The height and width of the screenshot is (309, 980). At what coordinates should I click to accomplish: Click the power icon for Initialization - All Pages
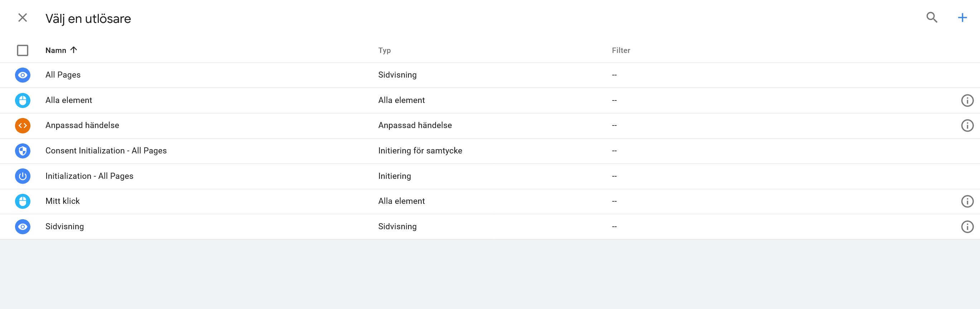tap(23, 176)
